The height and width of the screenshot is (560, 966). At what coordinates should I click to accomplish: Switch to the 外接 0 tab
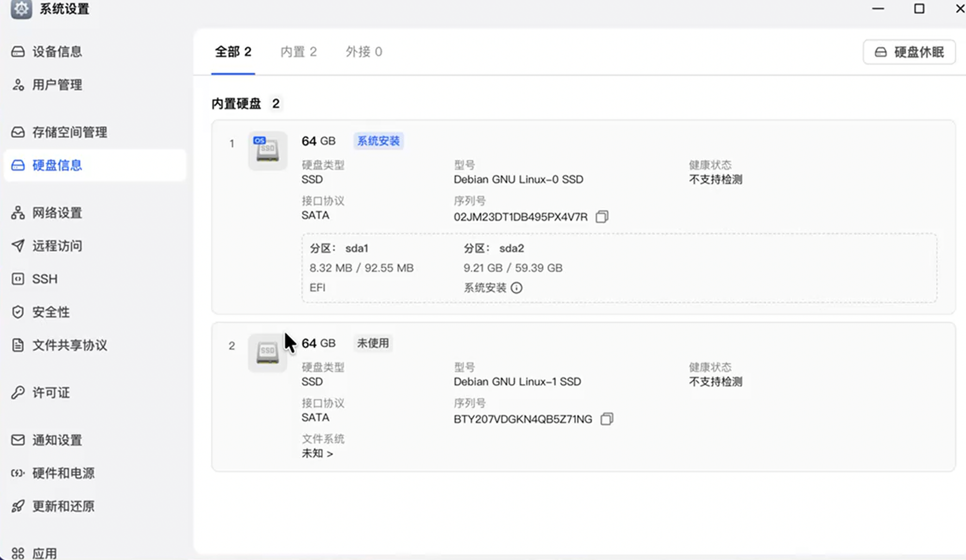364,52
